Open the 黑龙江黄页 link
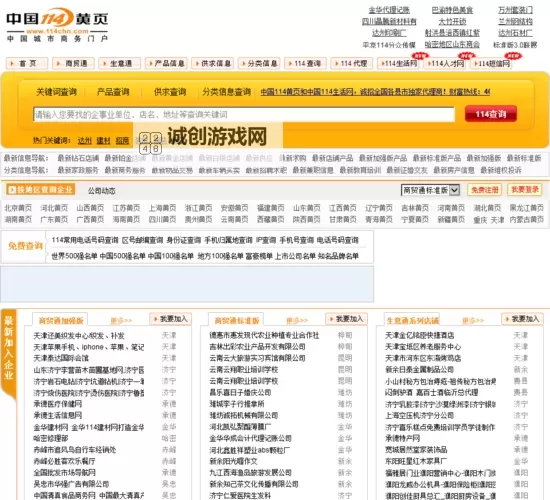The height and width of the screenshot is (500, 550). coord(526,208)
